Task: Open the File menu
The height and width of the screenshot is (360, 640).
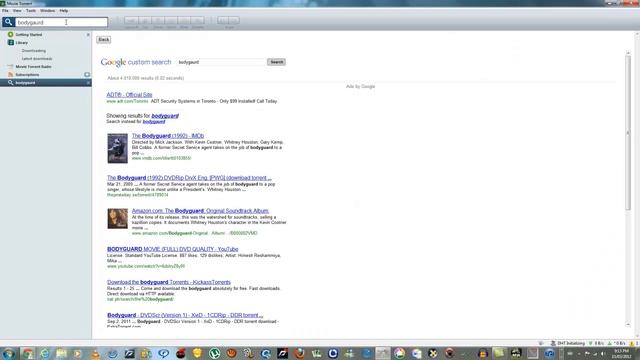Action: tap(5, 11)
